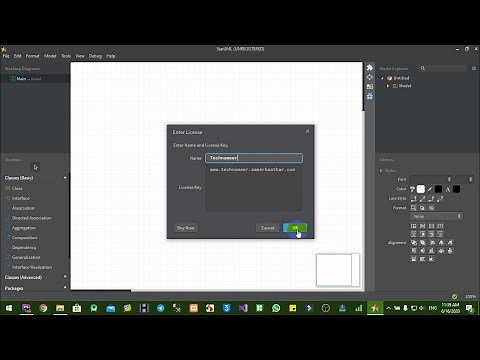Open Google Chrome from the taskbar
Viewport: 480px width, 360px height.
pyautogui.click(x=43, y=308)
